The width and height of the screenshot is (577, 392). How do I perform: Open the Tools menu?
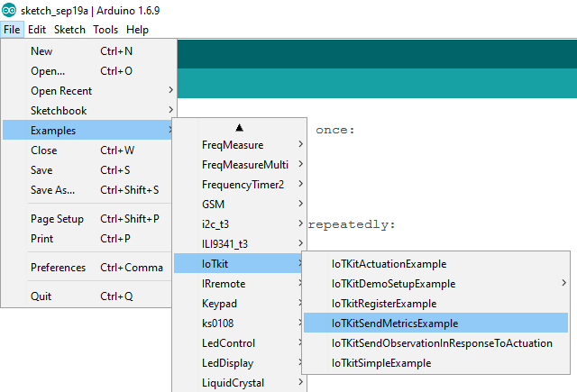[105, 30]
